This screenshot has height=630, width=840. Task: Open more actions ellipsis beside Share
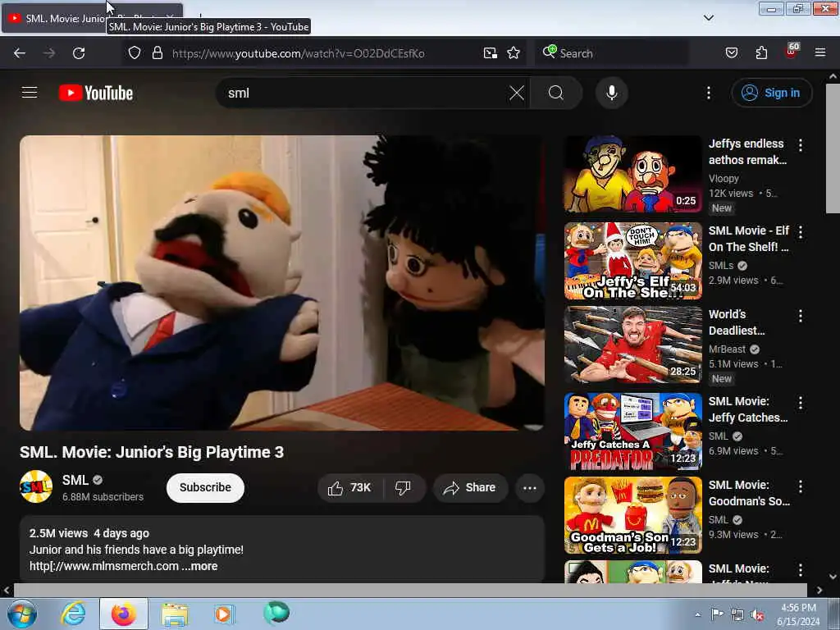530,487
